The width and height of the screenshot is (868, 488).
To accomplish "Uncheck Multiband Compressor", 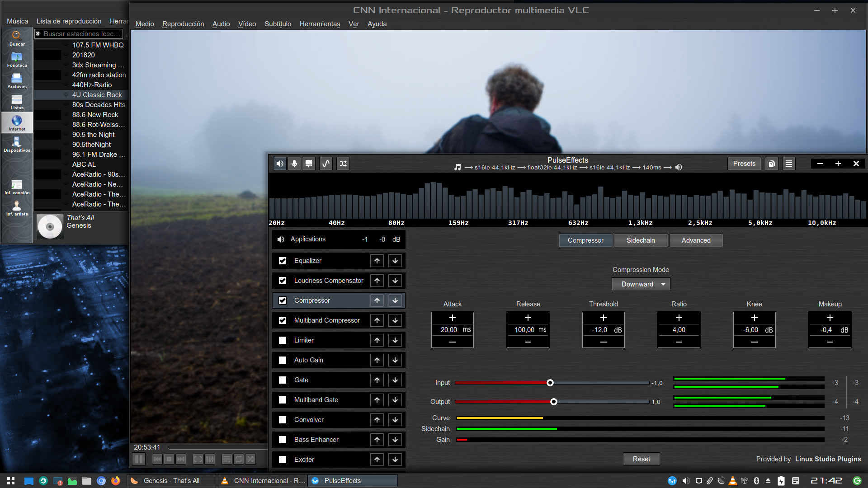I will click(283, 320).
